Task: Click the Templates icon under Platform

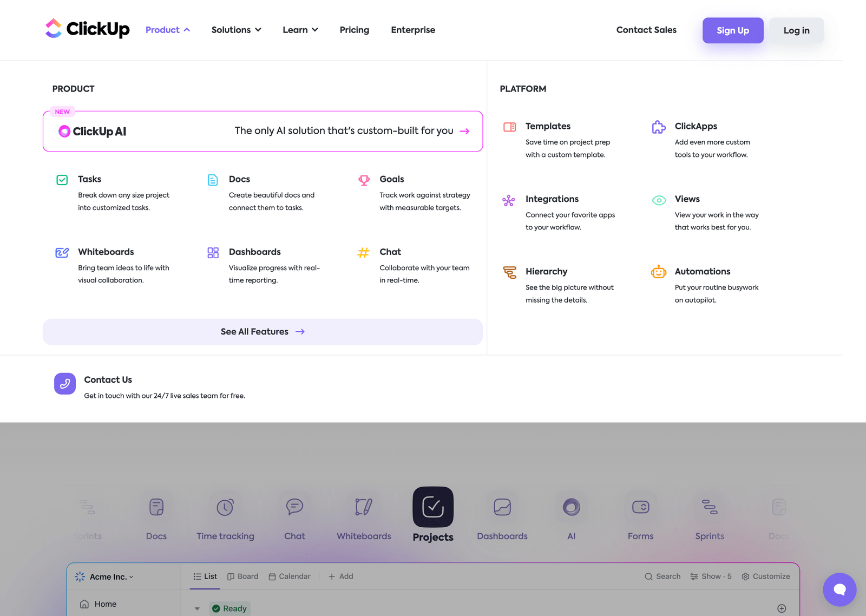Action: (510, 127)
